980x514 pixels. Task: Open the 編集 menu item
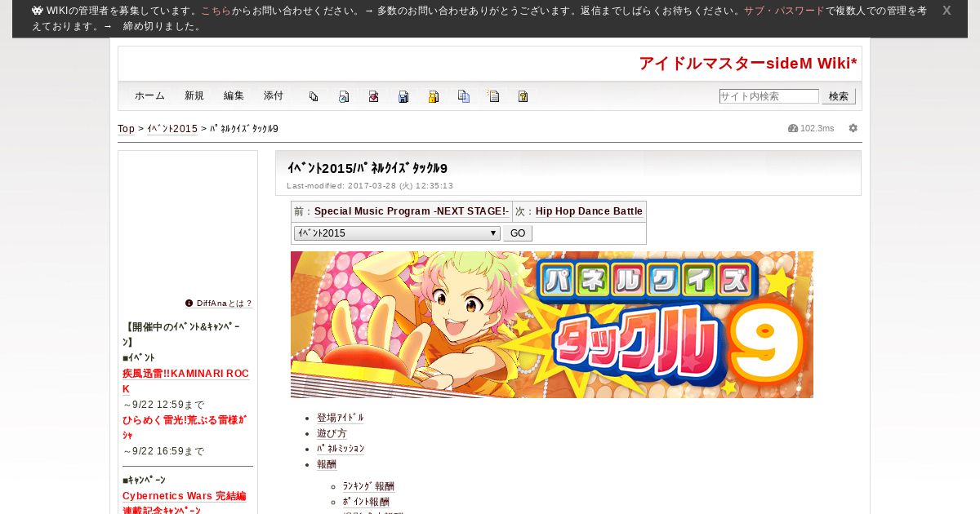(x=234, y=95)
